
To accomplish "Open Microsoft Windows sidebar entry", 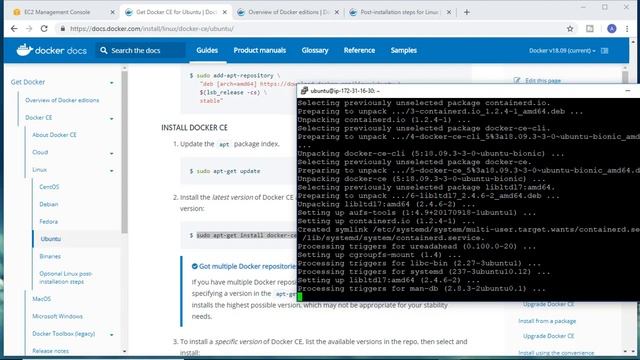I will (57, 316).
